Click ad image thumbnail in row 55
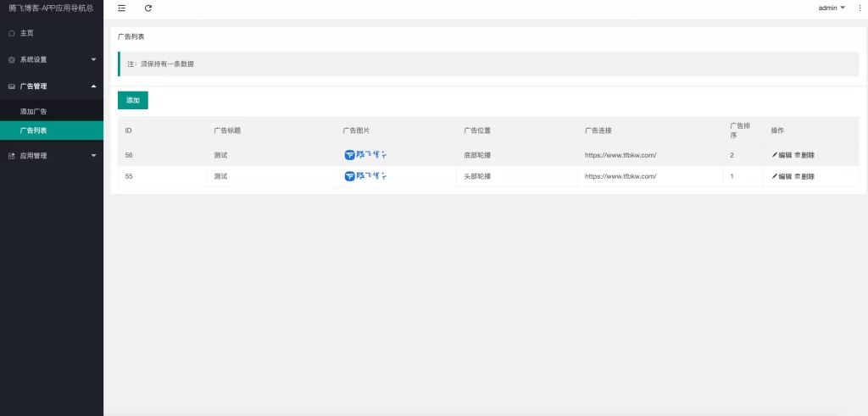The height and width of the screenshot is (416, 868). 365,176
